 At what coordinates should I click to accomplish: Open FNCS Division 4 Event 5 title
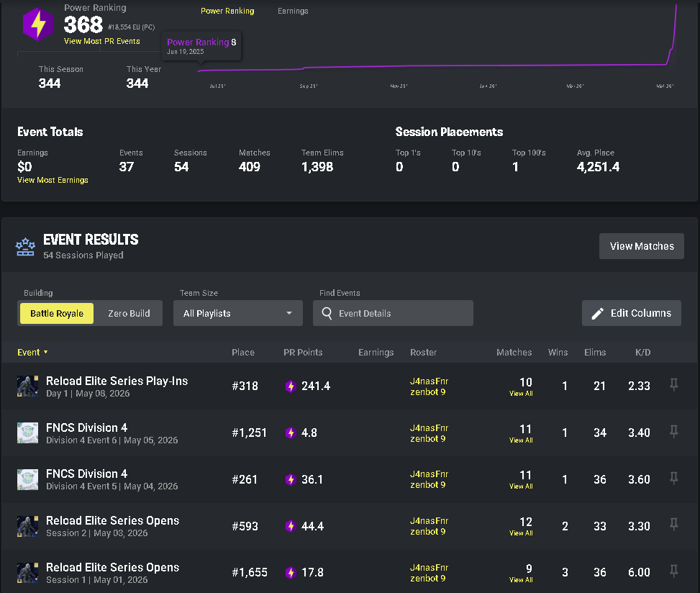(x=86, y=474)
